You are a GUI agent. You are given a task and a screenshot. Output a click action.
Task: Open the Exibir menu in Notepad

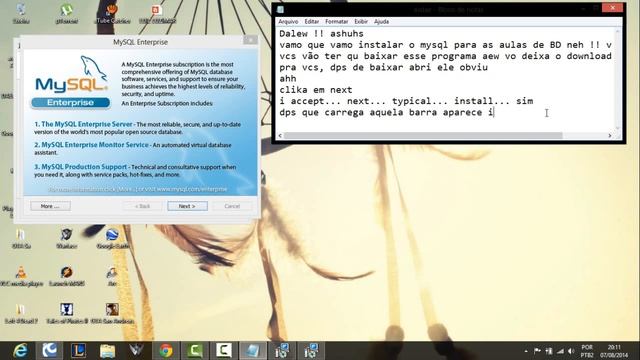coord(361,21)
